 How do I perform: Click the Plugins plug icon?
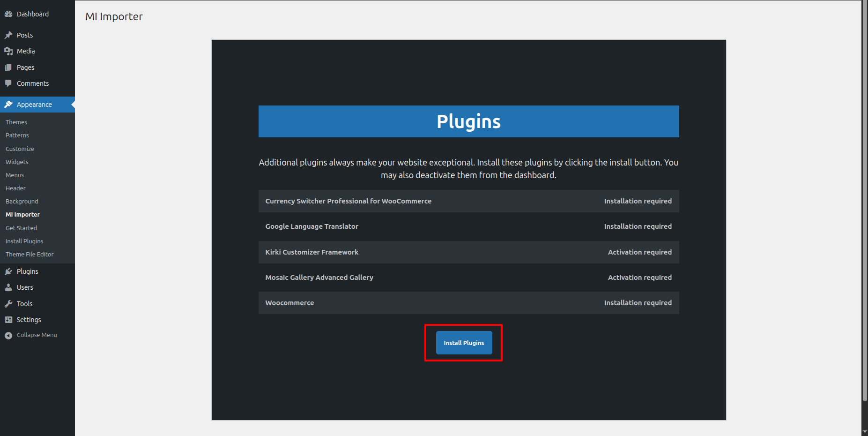(8, 271)
